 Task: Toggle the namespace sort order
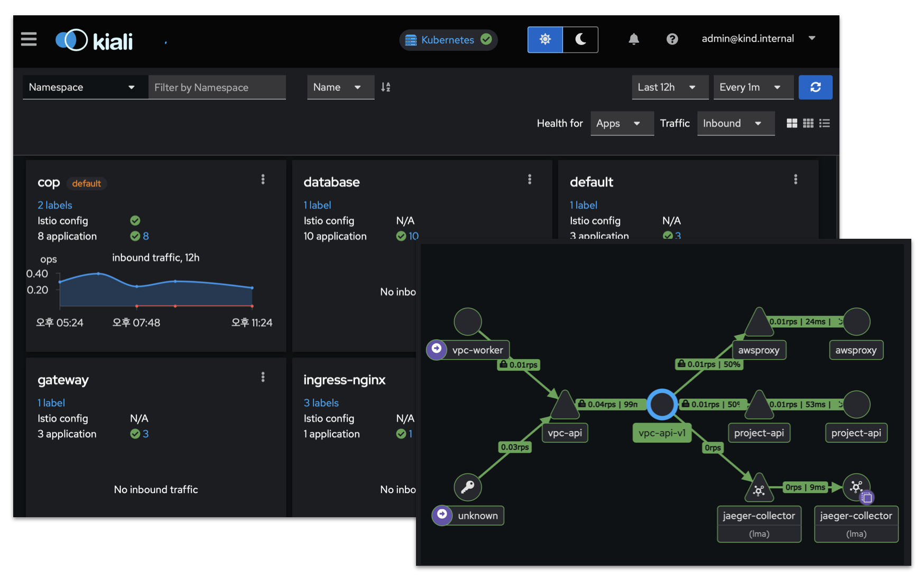(x=385, y=87)
